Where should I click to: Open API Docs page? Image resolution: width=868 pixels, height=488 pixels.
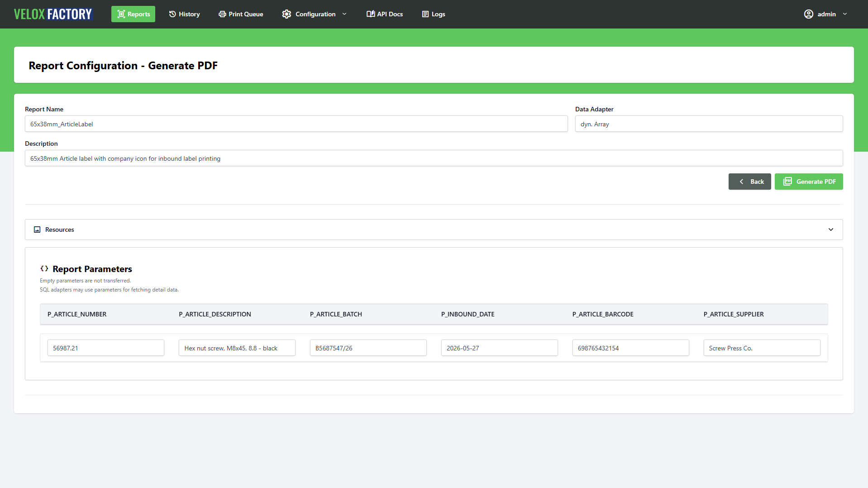[x=385, y=14]
